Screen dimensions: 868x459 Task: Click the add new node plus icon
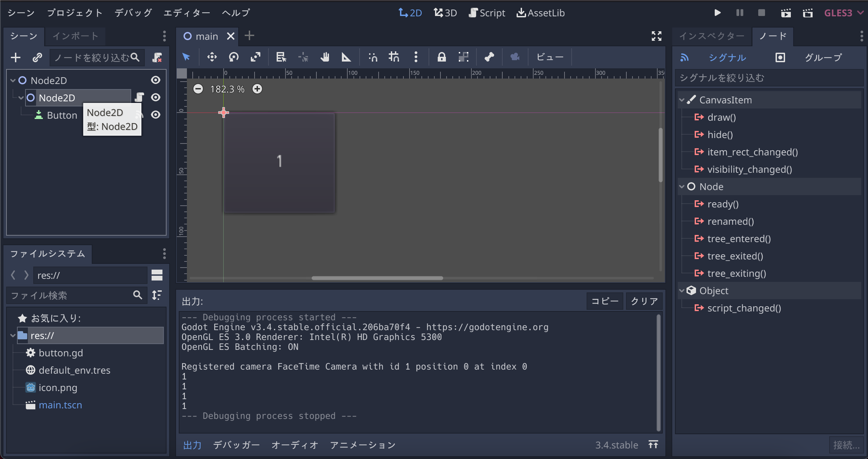[x=16, y=57]
